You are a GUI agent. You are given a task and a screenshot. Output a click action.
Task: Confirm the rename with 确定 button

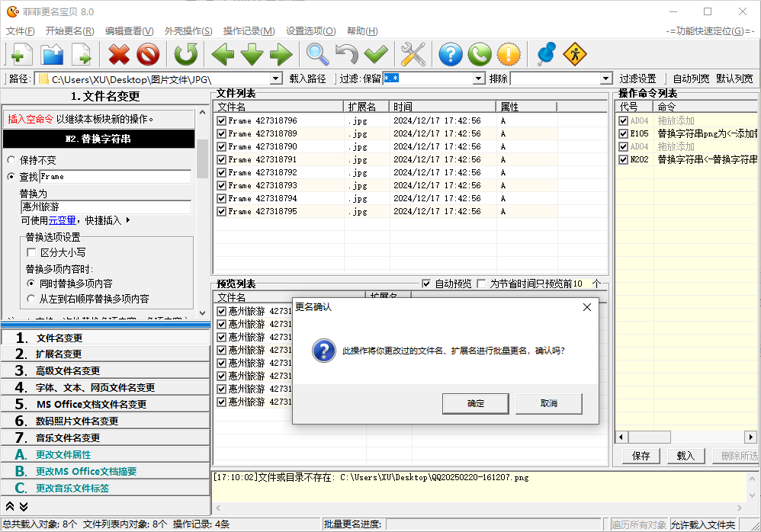(476, 403)
